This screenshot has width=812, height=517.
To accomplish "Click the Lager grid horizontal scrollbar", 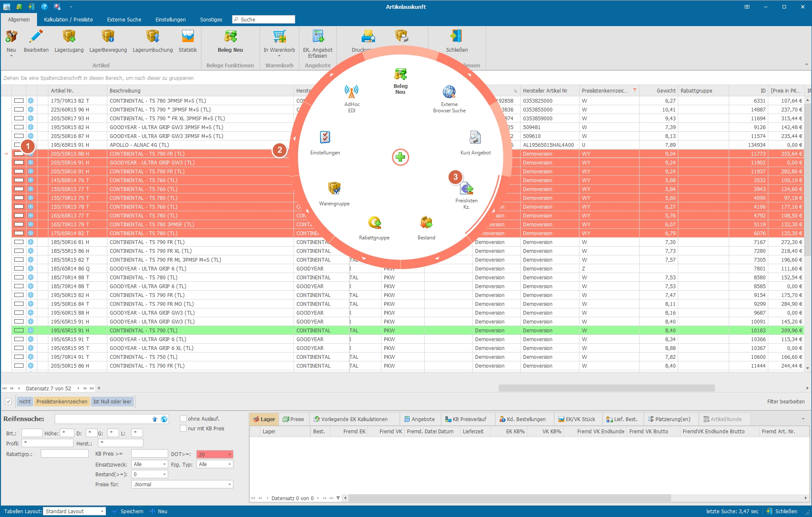I will point(510,498).
